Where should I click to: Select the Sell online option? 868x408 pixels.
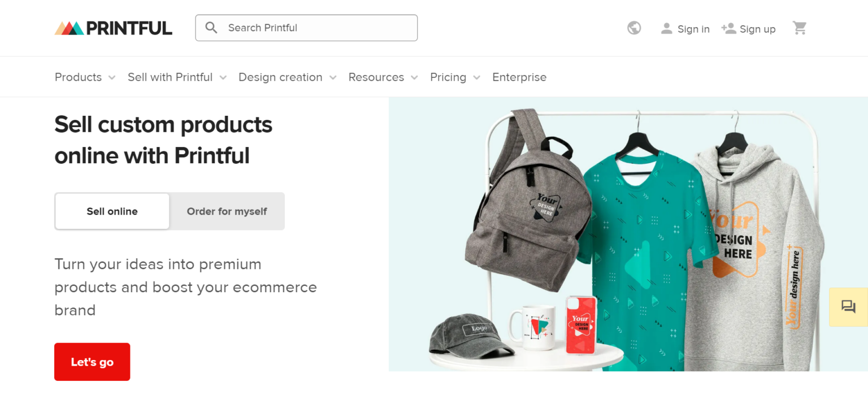[x=111, y=211]
